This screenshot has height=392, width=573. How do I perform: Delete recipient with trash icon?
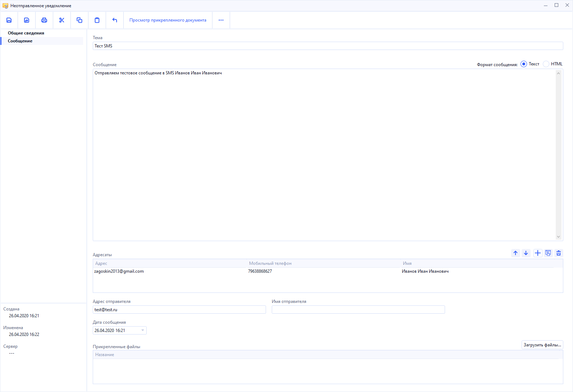[x=559, y=253]
